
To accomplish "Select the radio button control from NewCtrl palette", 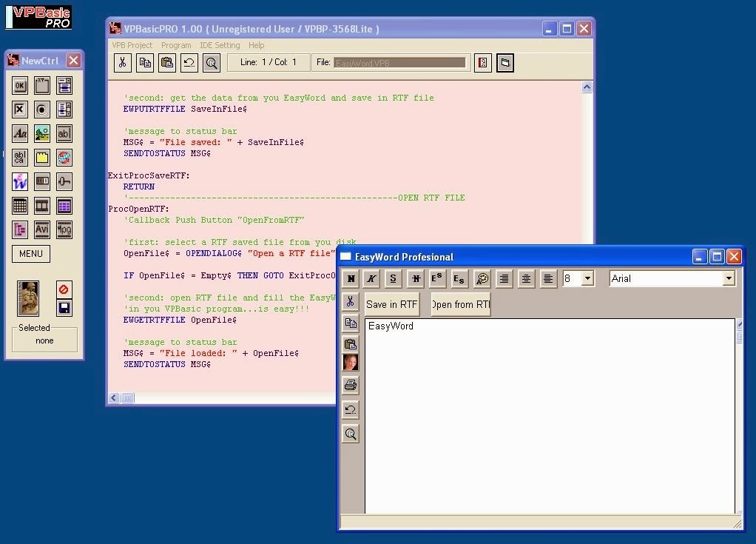I will (42, 109).
